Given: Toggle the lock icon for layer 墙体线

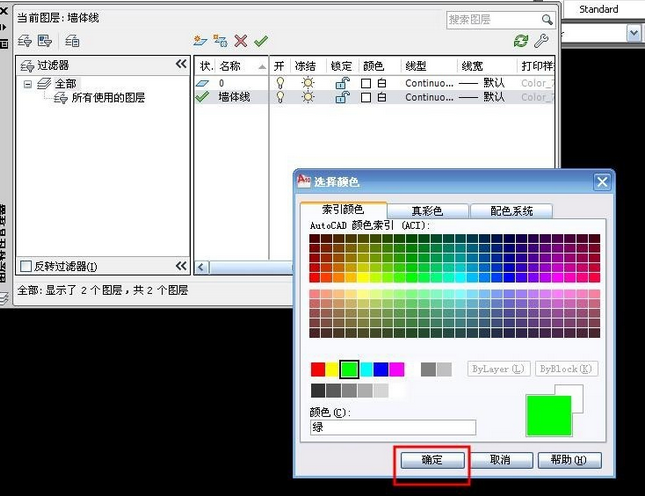Looking at the screenshot, I should tap(341, 98).
